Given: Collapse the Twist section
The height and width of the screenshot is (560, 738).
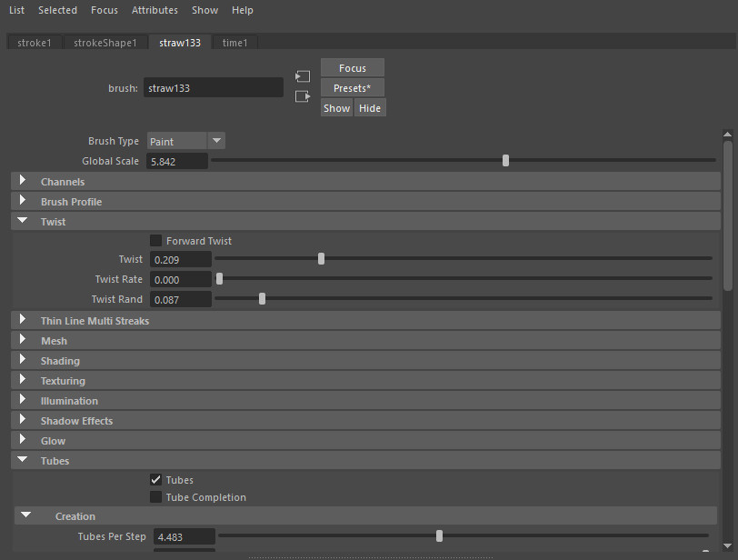Looking at the screenshot, I should click(x=365, y=222).
